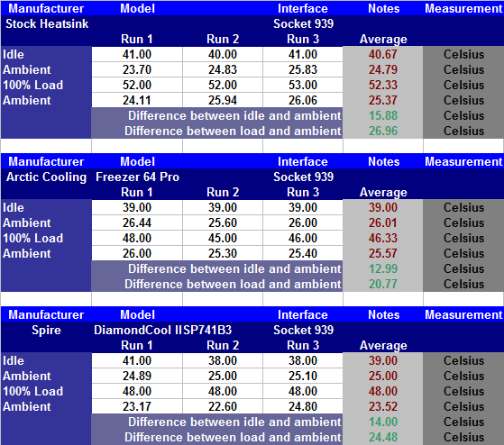The width and height of the screenshot is (504, 445).
Task: Select the 26.96 difference value
Action: click(x=383, y=131)
